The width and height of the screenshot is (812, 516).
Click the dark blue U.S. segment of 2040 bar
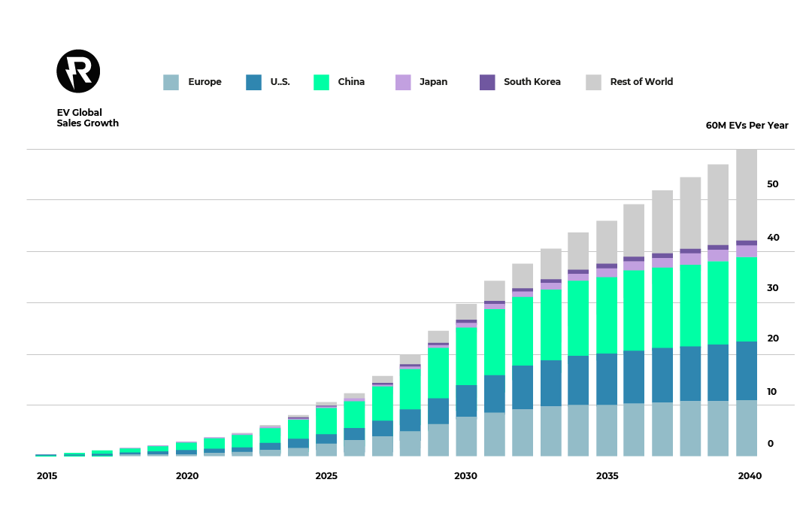(x=747, y=370)
